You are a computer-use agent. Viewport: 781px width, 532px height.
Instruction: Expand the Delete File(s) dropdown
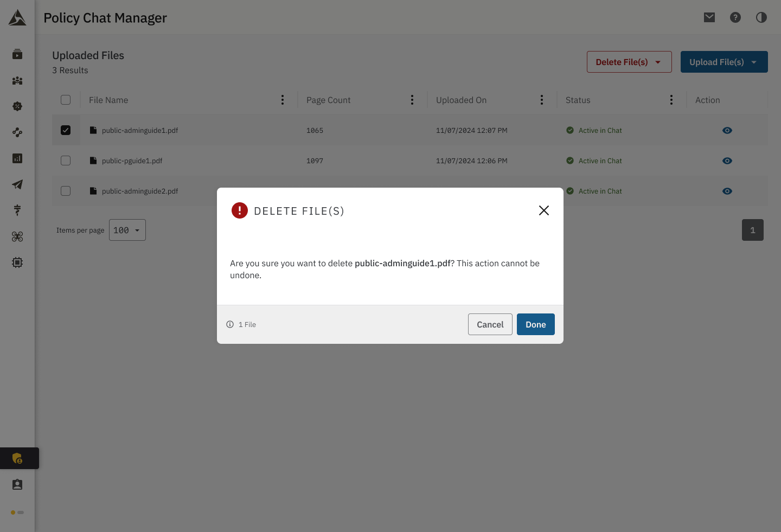coord(629,62)
